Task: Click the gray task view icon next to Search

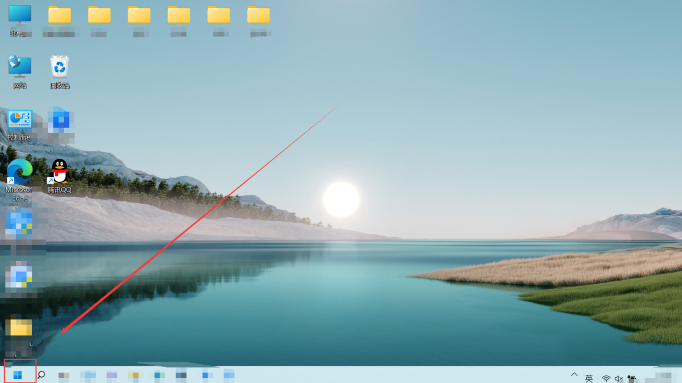Action: (x=64, y=375)
